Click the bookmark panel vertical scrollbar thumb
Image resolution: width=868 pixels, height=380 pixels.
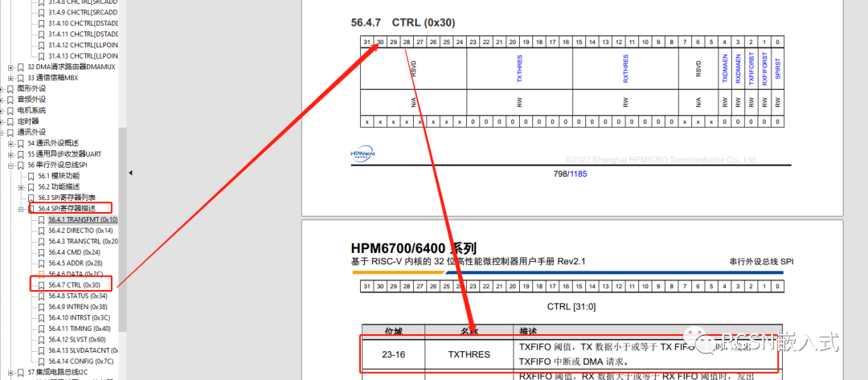(122, 230)
